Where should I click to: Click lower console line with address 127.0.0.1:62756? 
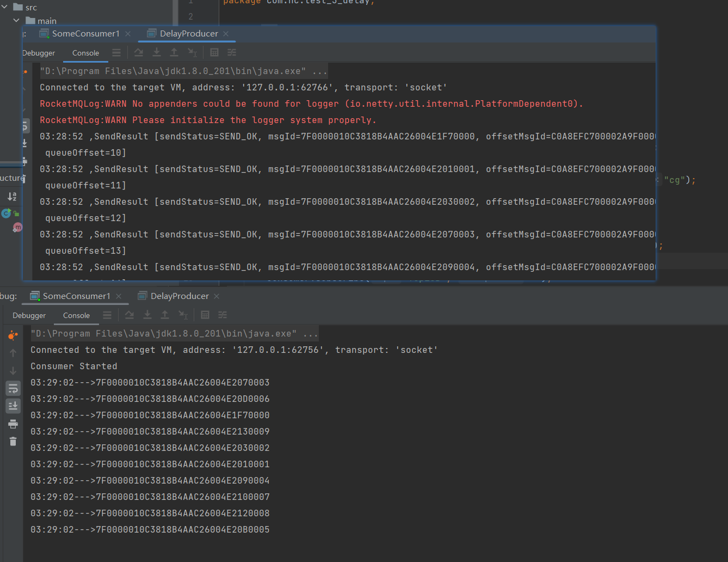(234, 350)
